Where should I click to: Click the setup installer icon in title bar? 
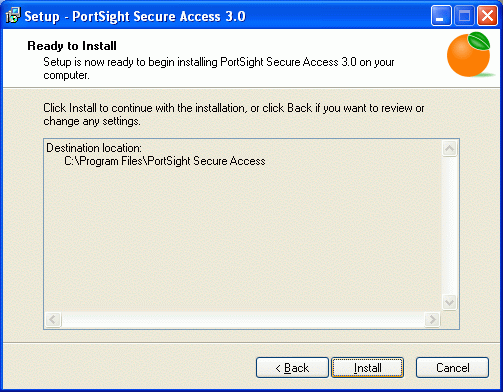(x=13, y=16)
